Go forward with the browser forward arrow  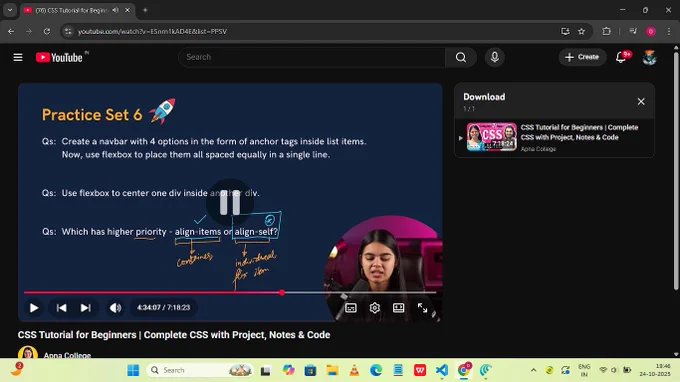click(29, 31)
